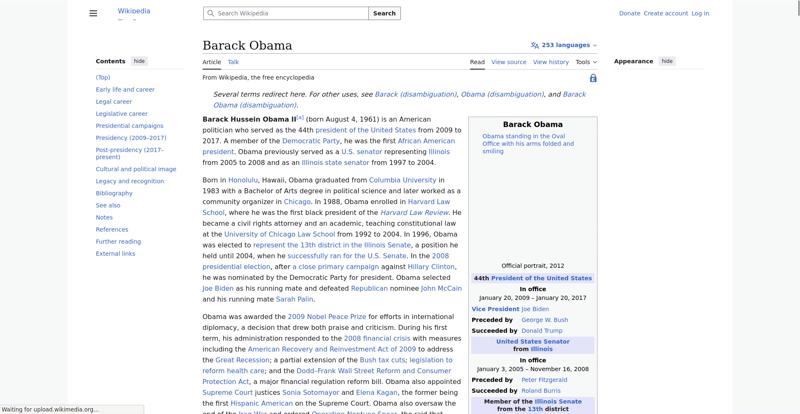
Task: Click the languages translation icon
Action: tap(535, 45)
